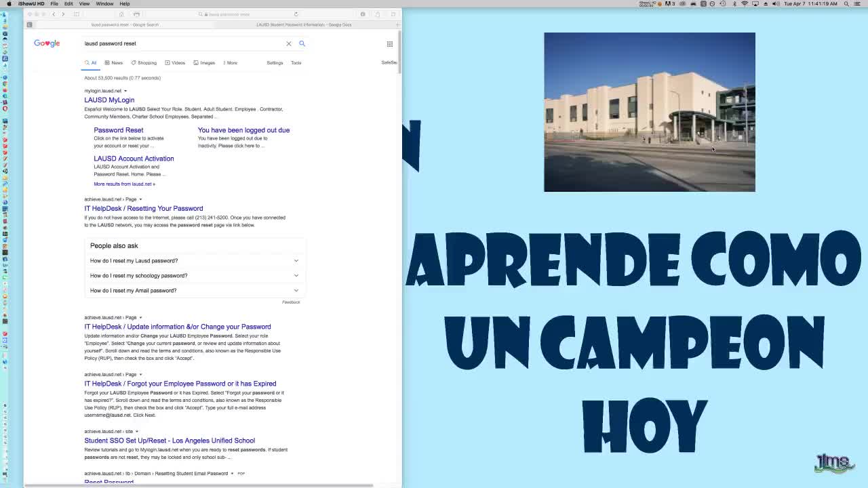This screenshot has width=868, height=488.
Task: Click the school building photo
Action: [x=650, y=112]
